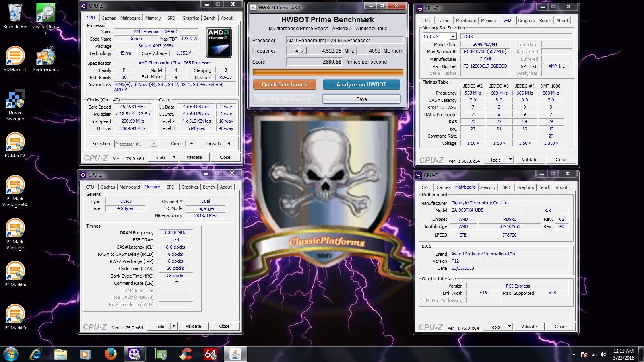Expand Tools dropdown arrow in CPU tab window

174,157
